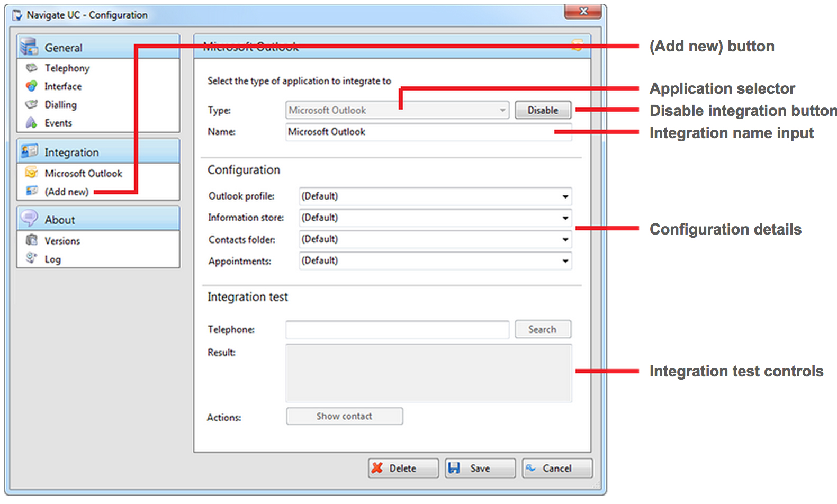The width and height of the screenshot is (837, 504).
Task: Open the Events settings page
Action: point(58,123)
